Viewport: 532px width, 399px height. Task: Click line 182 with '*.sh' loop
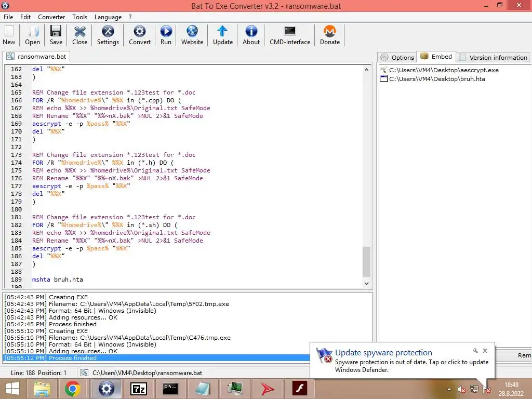105,225
